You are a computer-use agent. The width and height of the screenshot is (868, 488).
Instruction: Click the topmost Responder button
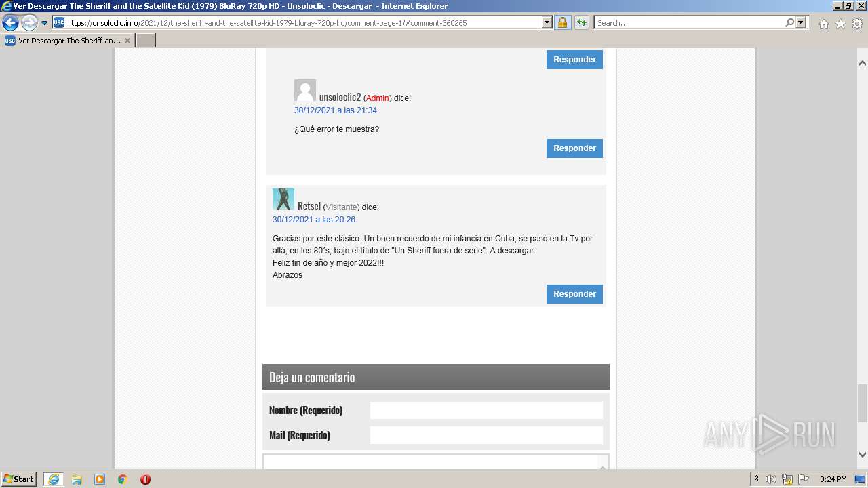pos(574,60)
